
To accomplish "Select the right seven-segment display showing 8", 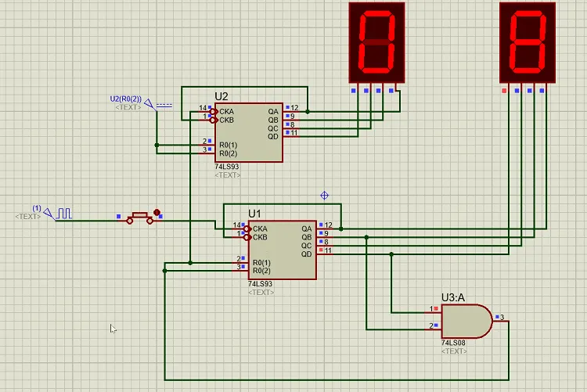I will pos(528,42).
